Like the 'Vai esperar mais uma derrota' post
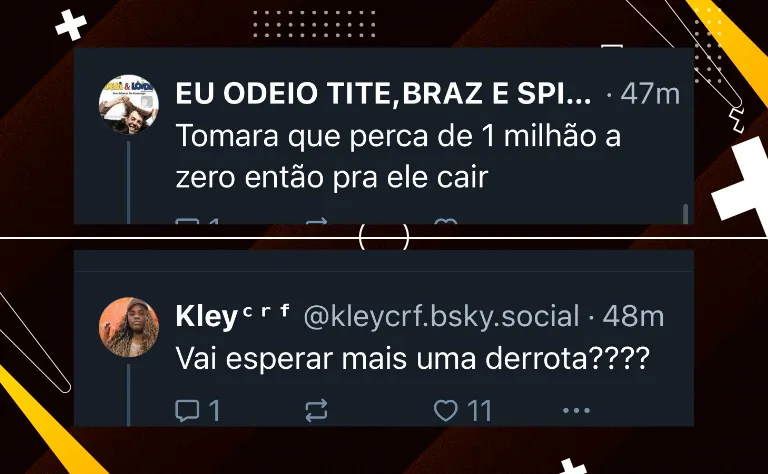The image size is (768, 474). coord(446,410)
